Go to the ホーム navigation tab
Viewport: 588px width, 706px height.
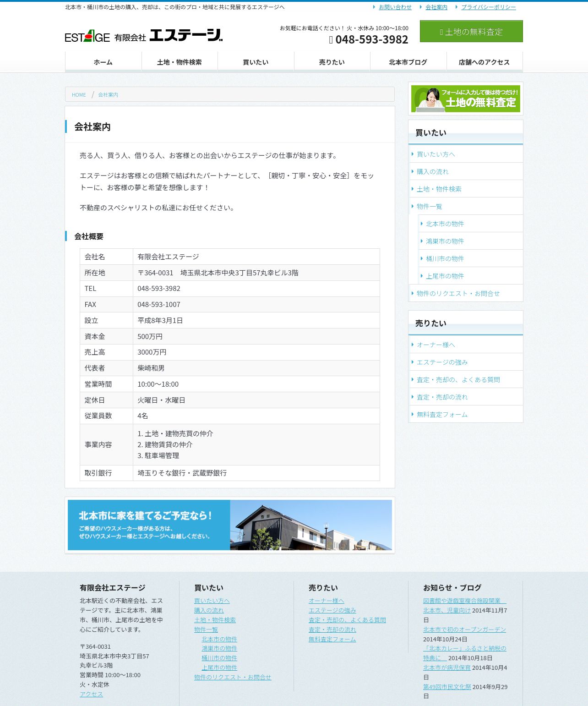103,62
